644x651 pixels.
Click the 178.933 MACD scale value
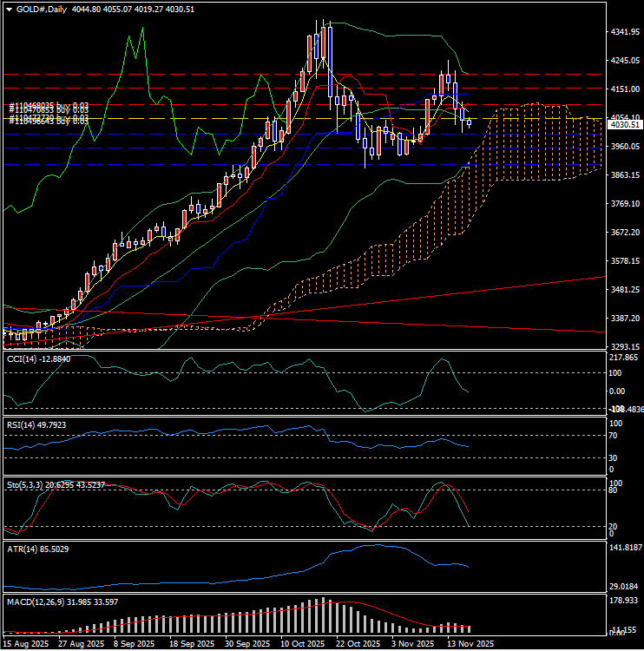[x=625, y=601]
